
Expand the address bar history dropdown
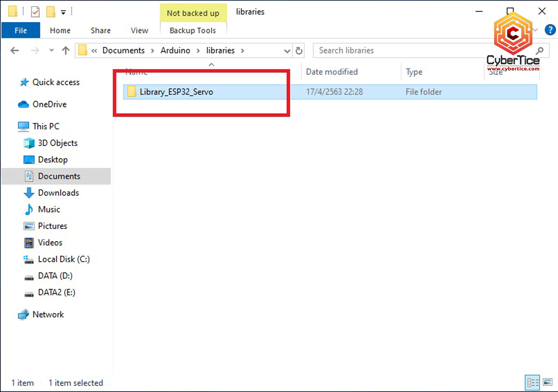(x=287, y=51)
